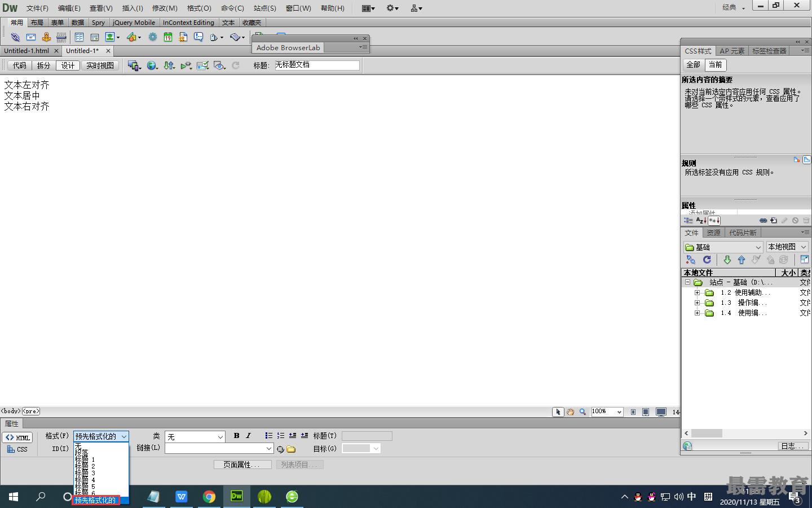
Task: Switch CSS panel to Current mode
Action: click(x=715, y=65)
